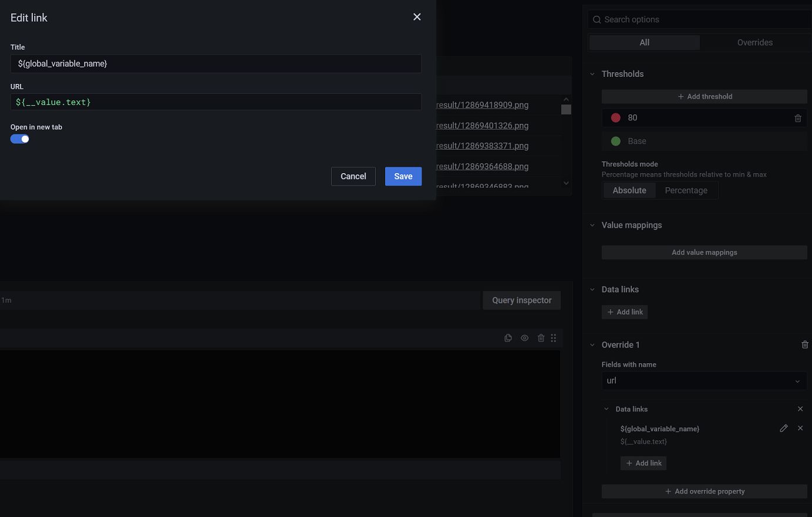Cancel the link edit

coord(353,176)
